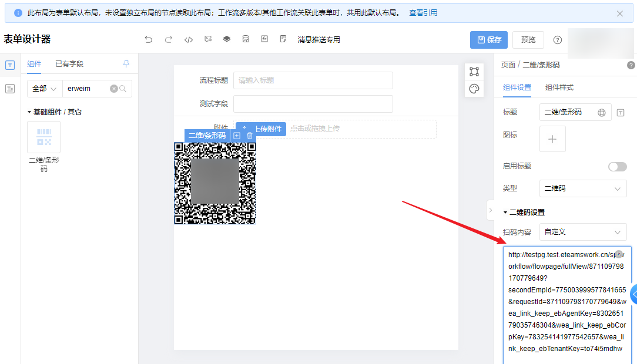Switch to the 组件 tab
This screenshot has height=364, width=637.
(34, 64)
